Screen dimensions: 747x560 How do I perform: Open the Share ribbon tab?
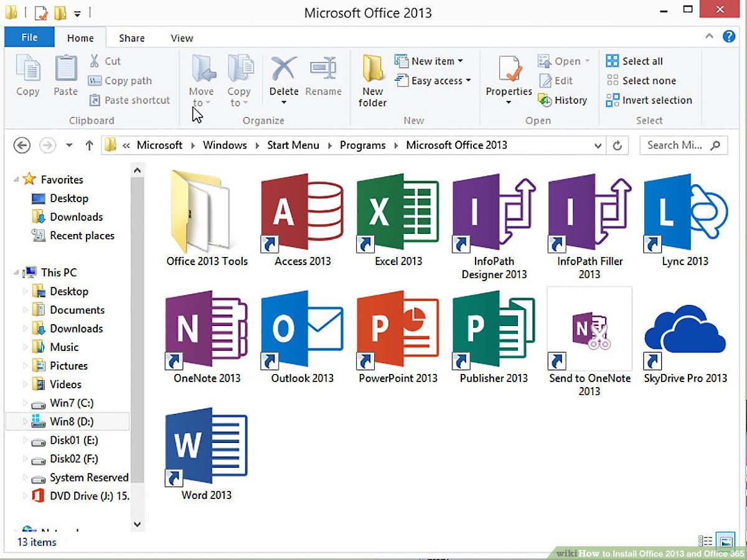click(131, 38)
